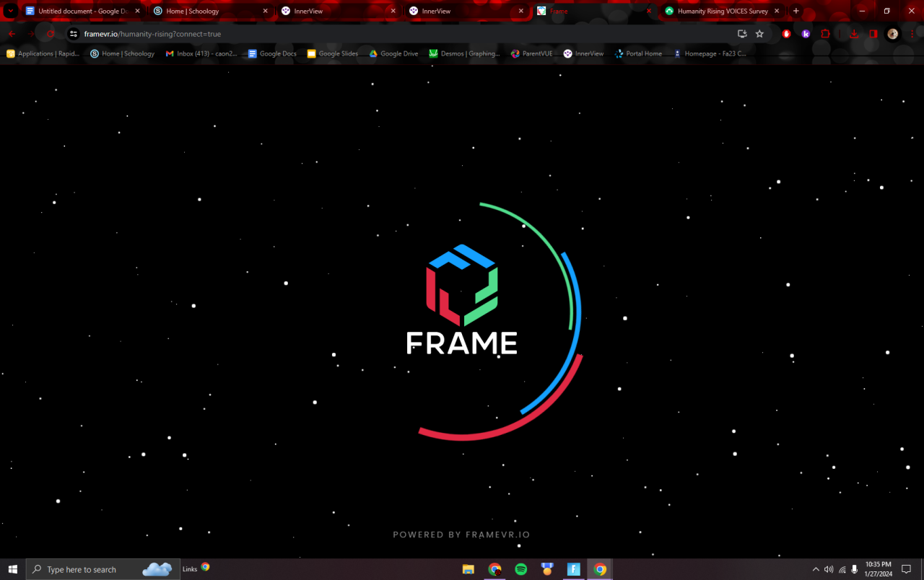Screen dimensions: 924x580
Task: Open the InnerView bookmark
Action: coord(583,53)
